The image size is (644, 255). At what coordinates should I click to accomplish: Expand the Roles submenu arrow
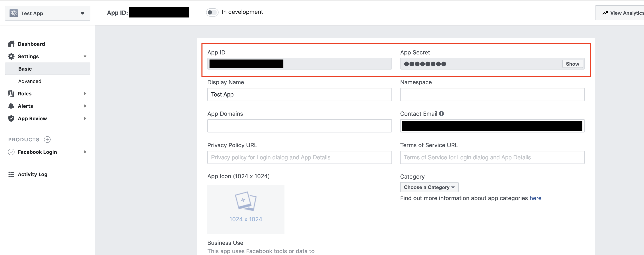(x=85, y=94)
